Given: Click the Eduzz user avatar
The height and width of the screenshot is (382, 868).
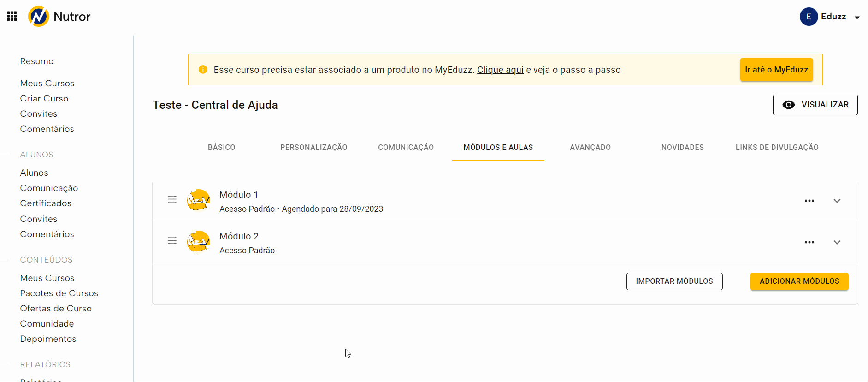Looking at the screenshot, I should pos(809,17).
